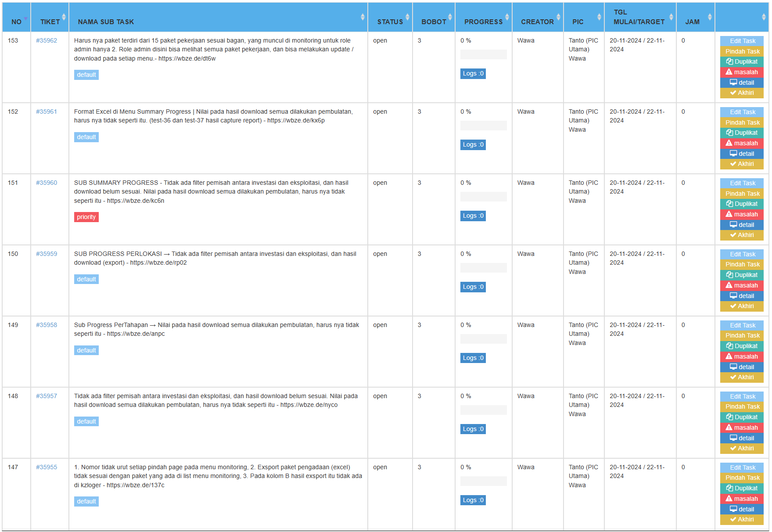Screen dimensions: 772x532
Task: Click Duplikat icon button for ticket #35962
Action: pos(741,62)
